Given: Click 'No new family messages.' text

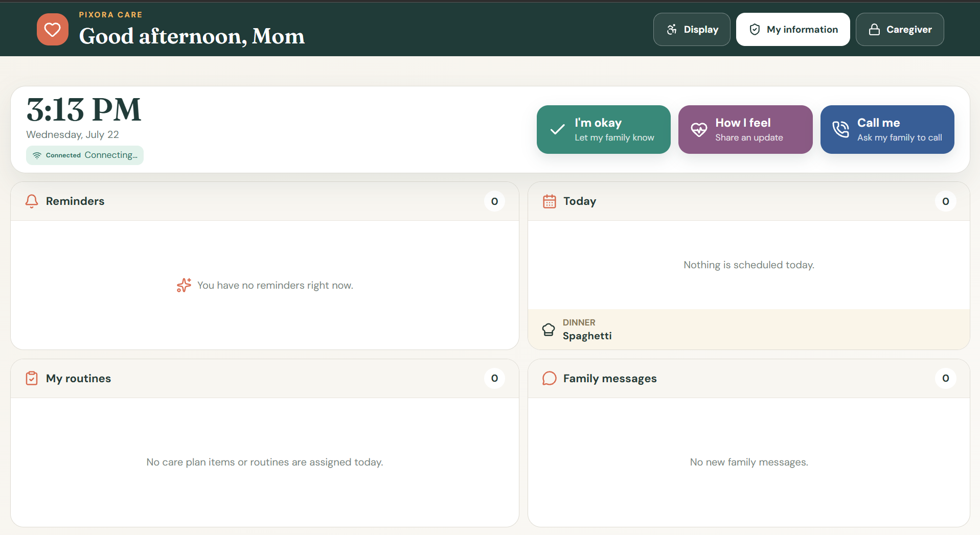Looking at the screenshot, I should [749, 462].
